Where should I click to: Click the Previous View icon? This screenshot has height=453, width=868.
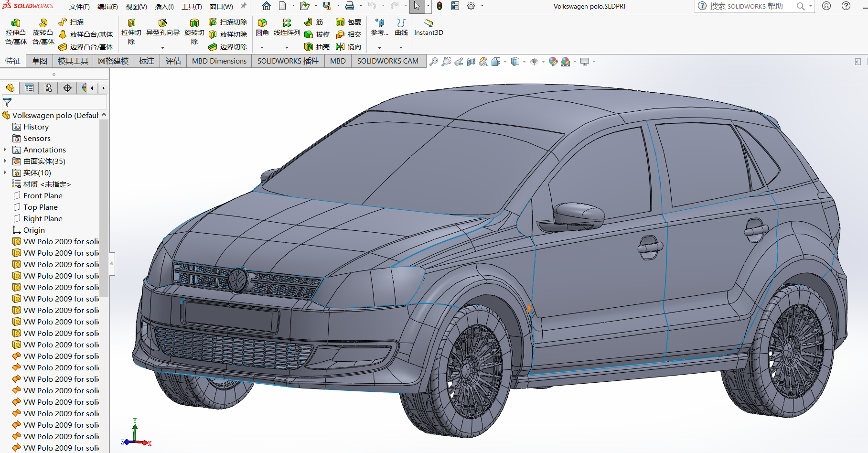coord(459,62)
